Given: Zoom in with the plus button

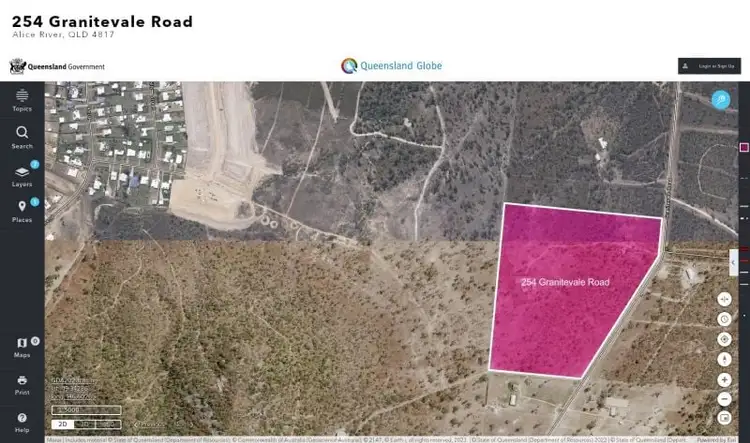Looking at the screenshot, I should point(724,380).
